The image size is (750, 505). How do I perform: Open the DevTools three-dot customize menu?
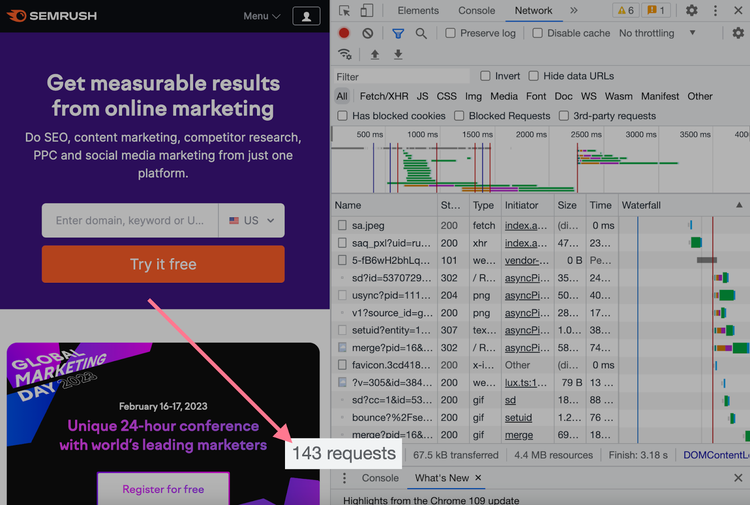pyautogui.click(x=715, y=11)
